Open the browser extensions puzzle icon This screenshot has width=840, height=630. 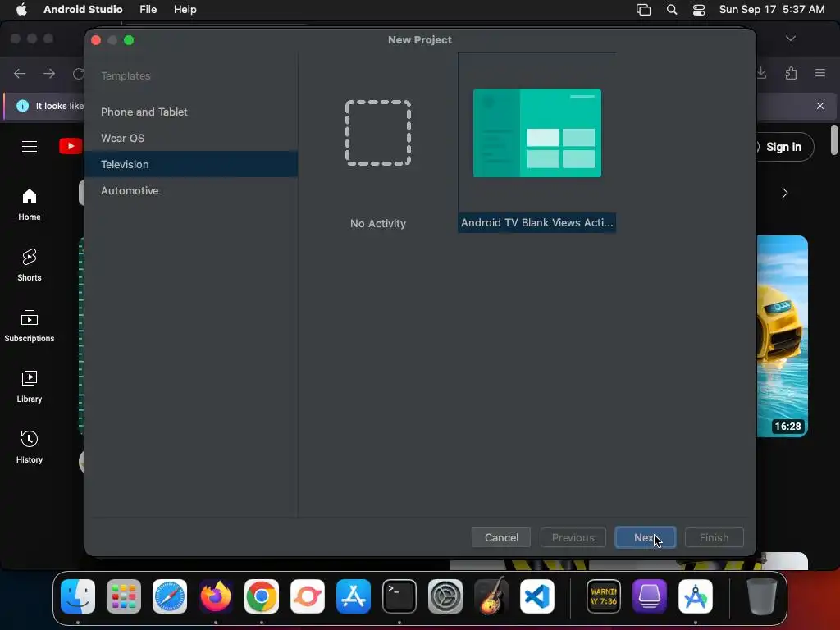[792, 73]
